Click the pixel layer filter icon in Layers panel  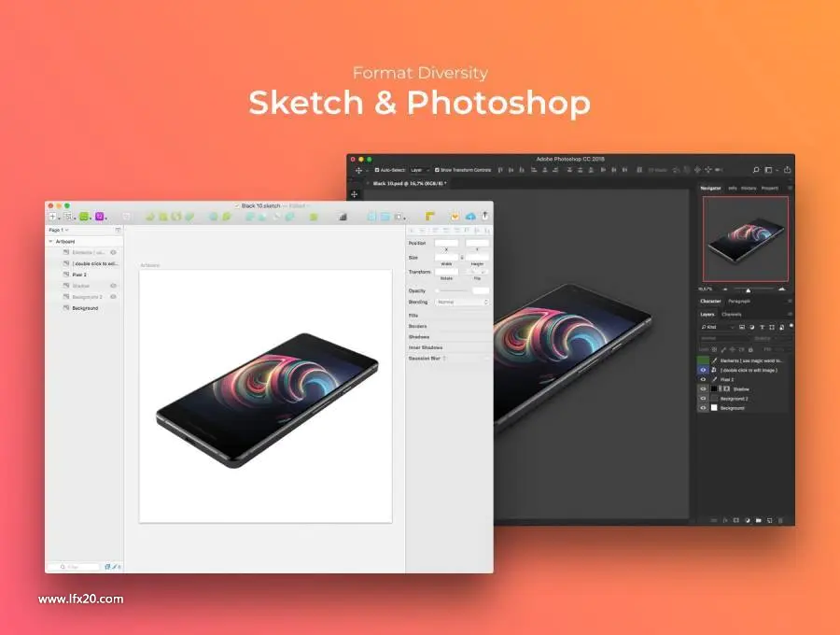click(x=742, y=327)
